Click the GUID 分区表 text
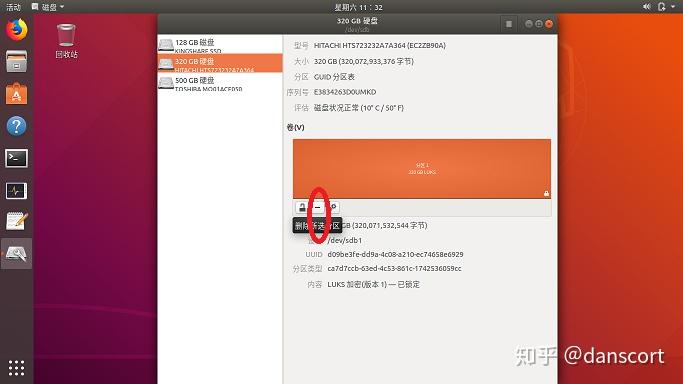 pos(334,77)
